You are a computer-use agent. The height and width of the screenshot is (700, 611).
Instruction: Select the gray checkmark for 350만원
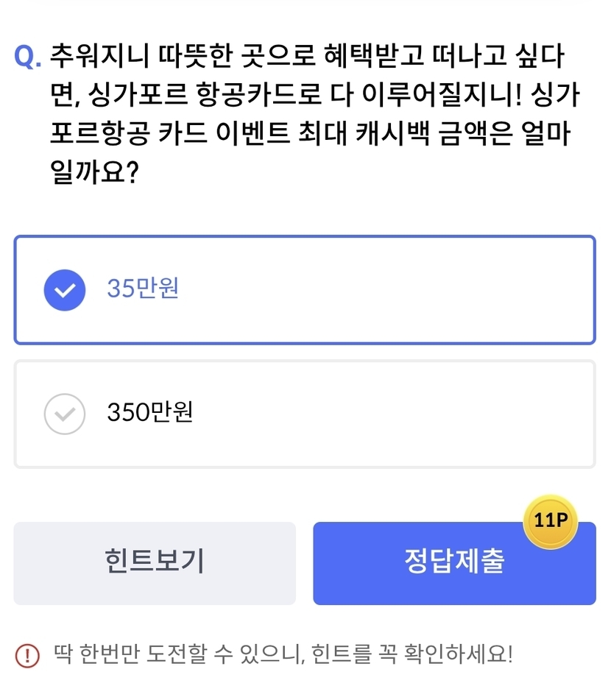tap(65, 413)
